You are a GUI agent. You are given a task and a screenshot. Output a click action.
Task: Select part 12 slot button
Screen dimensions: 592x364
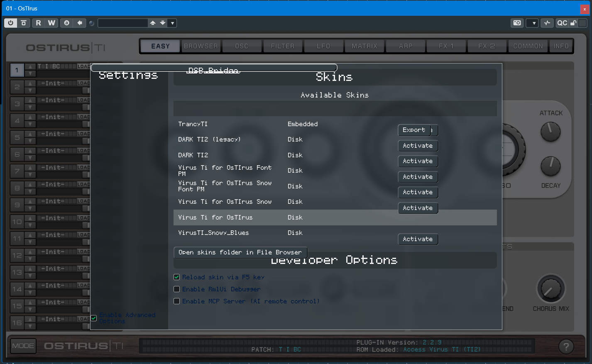17,256
